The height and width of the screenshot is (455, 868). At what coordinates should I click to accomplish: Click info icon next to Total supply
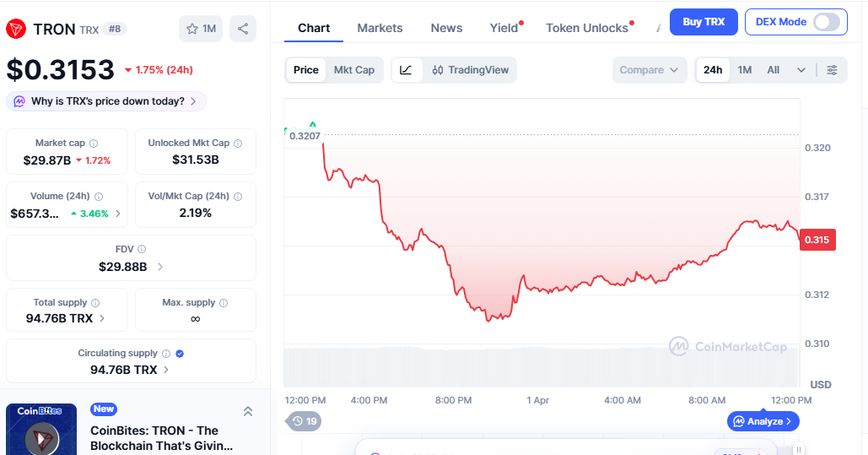[95, 302]
